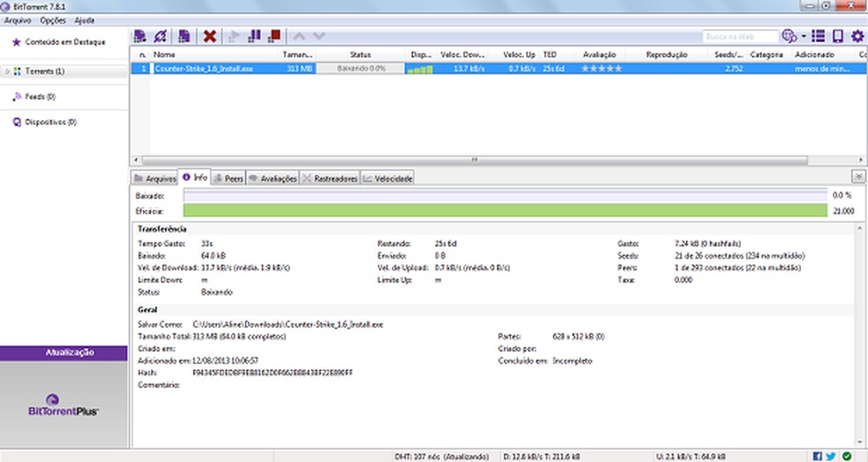Click the red X Remove Torrent icon
Image resolution: width=868 pixels, height=462 pixels.
(x=209, y=36)
